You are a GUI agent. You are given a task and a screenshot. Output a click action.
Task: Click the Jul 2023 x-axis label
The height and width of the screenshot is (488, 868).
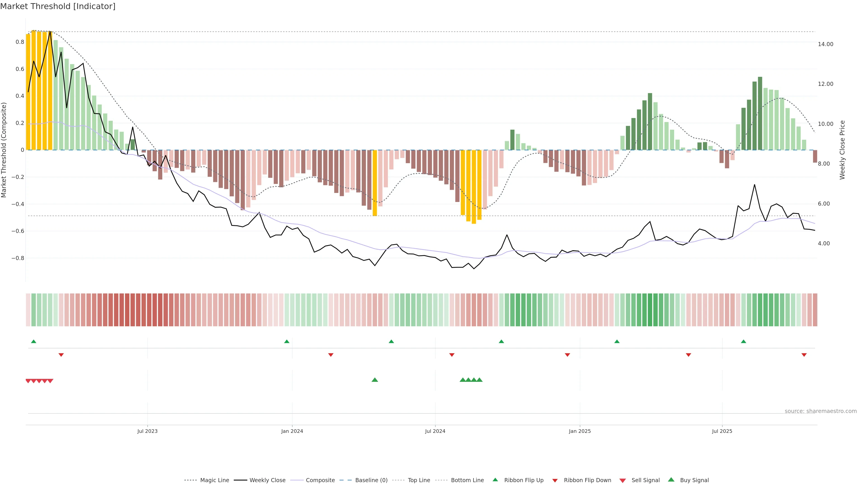click(147, 431)
